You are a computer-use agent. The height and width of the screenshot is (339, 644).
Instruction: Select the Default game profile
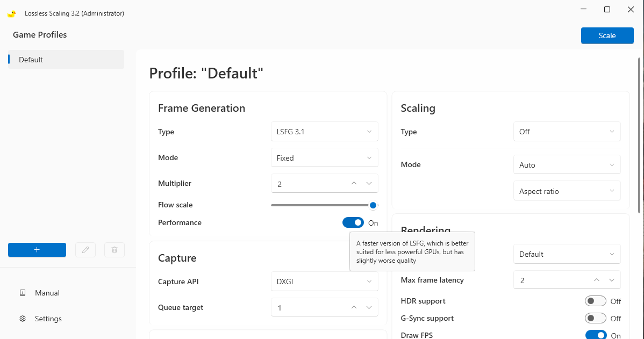[66, 60]
